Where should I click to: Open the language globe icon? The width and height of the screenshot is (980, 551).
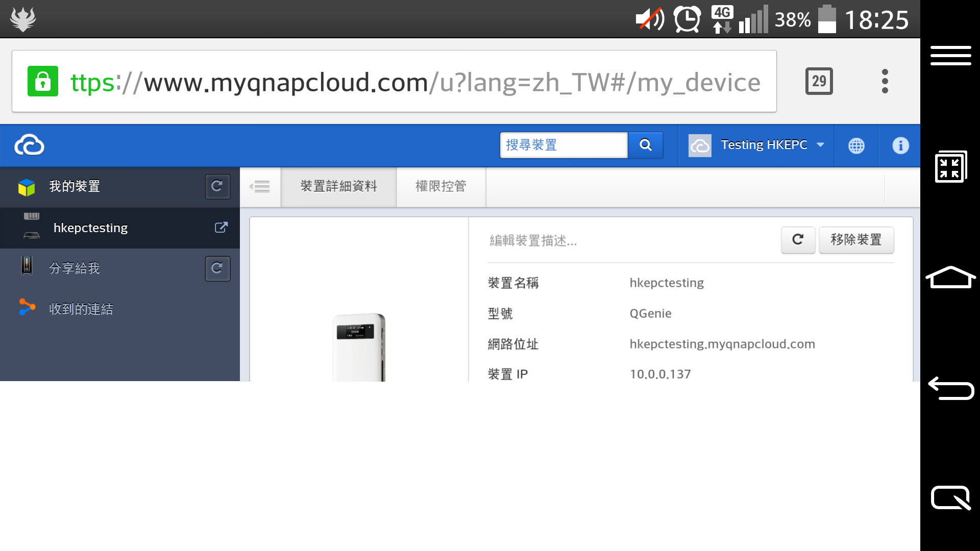point(856,146)
